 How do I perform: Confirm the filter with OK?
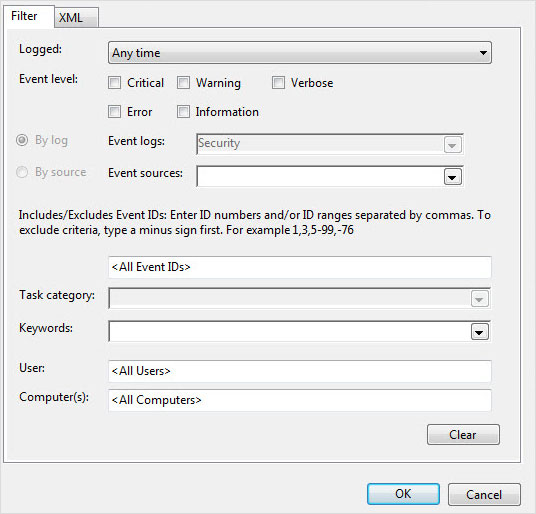[x=403, y=494]
